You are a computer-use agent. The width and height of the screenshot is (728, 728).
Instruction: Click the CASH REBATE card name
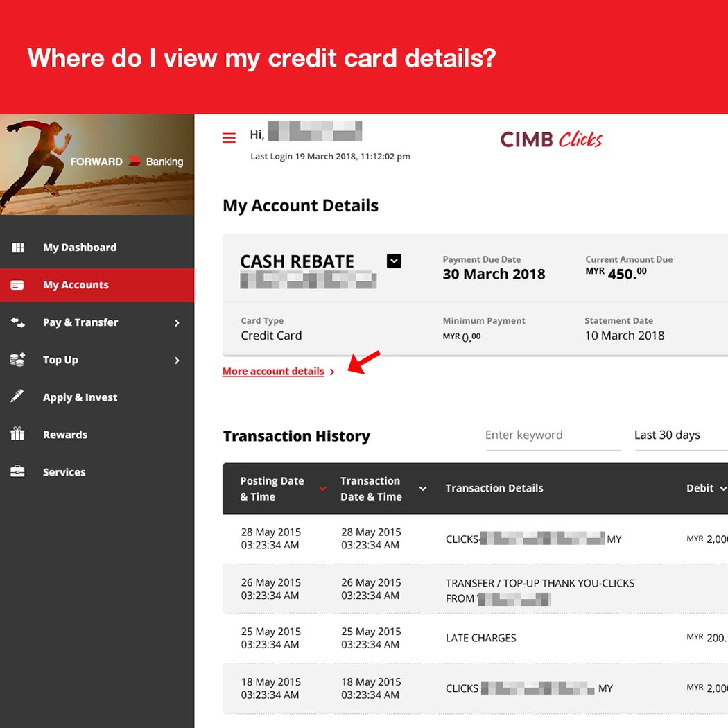click(x=297, y=261)
